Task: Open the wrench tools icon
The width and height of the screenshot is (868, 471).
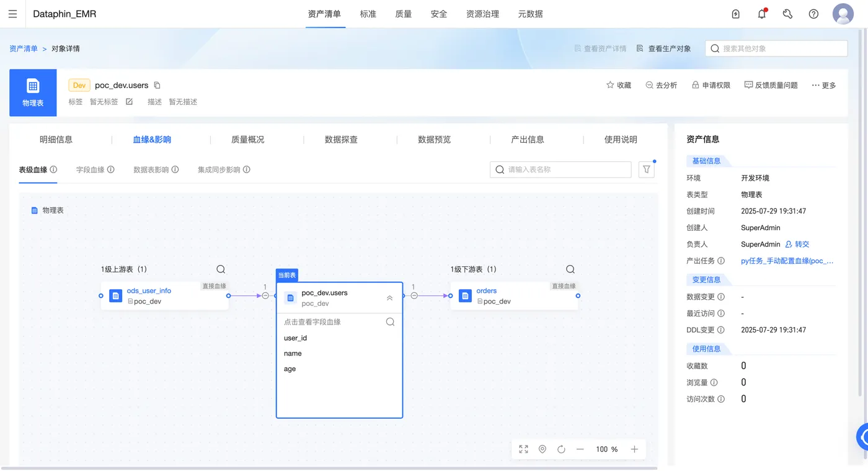Action: tap(787, 14)
